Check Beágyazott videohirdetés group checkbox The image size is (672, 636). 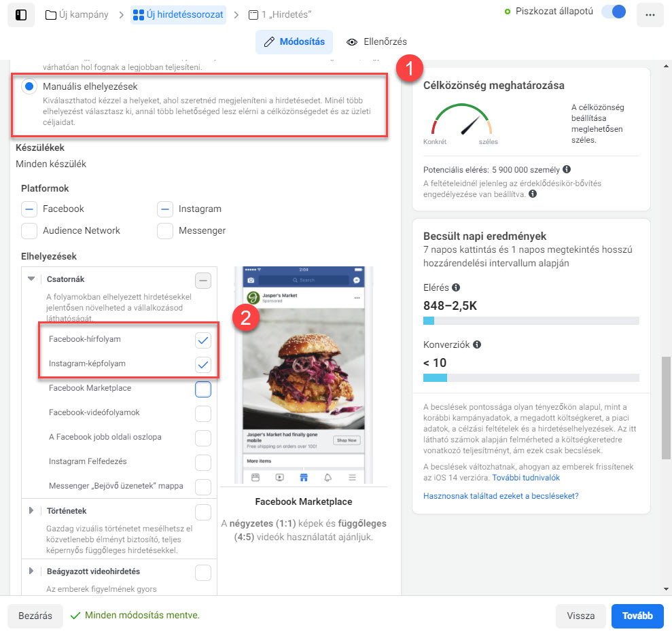click(x=203, y=573)
